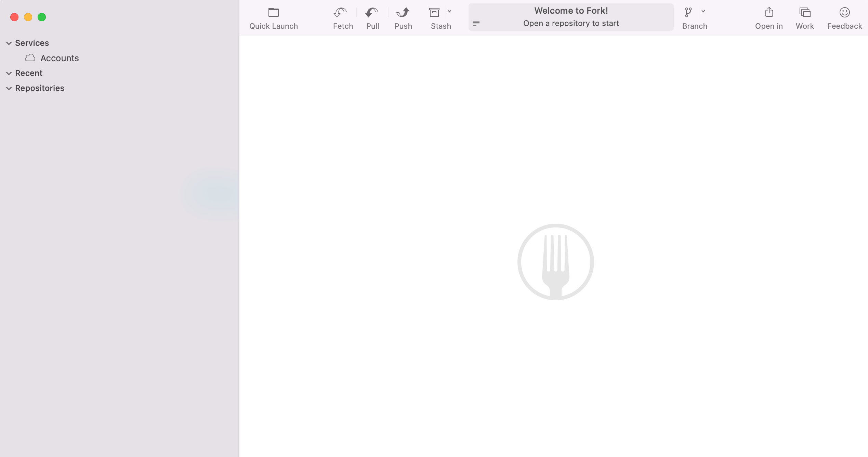Click the activity lines icon in status box
This screenshot has height=457, width=868.
[x=476, y=23]
